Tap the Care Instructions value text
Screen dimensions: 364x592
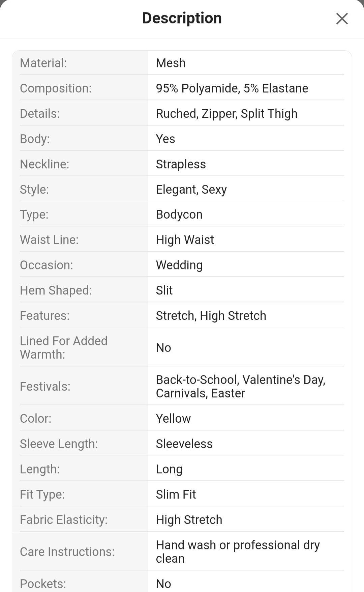(238, 552)
